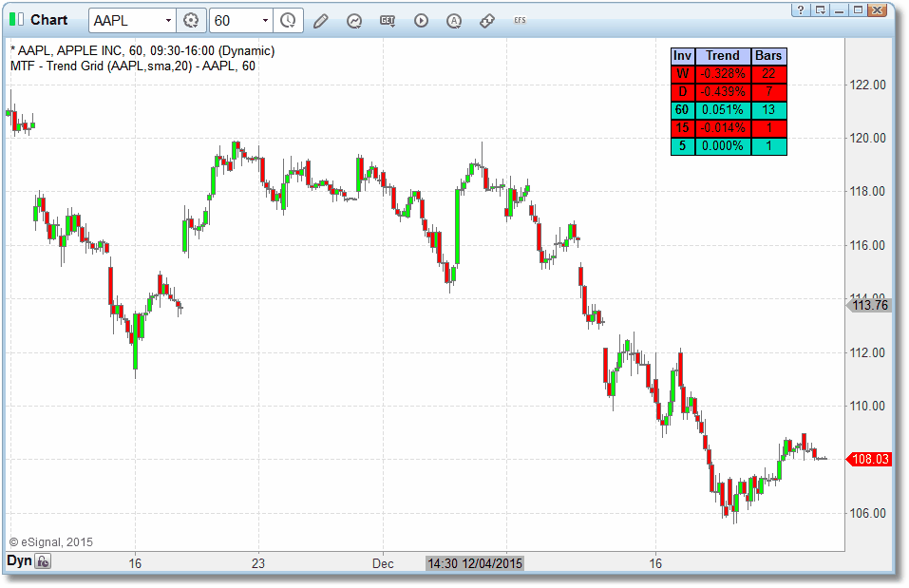The image size is (909, 588).
Task: Click the trade ticket icon in toolbar
Action: tap(487, 21)
